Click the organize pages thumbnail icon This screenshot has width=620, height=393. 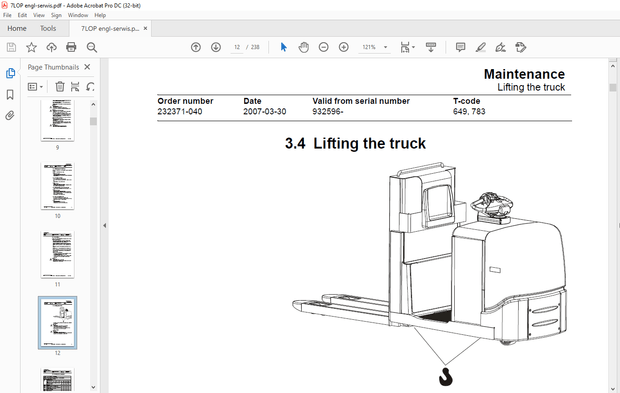click(x=75, y=87)
